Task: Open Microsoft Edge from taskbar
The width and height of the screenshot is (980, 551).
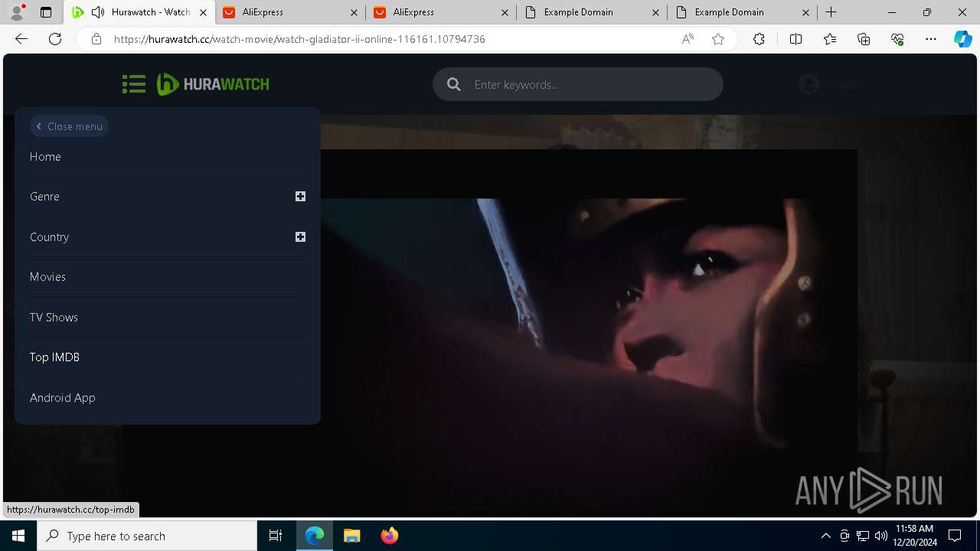Action: point(315,536)
